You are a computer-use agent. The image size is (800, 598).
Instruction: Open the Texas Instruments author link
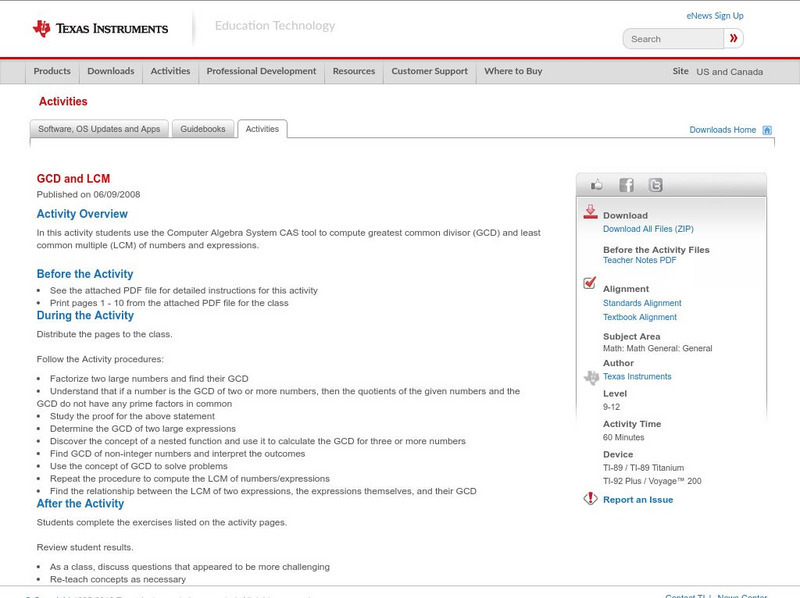[637, 377]
